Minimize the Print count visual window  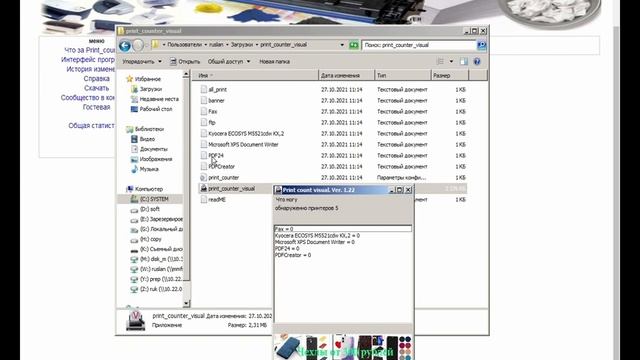391,190
